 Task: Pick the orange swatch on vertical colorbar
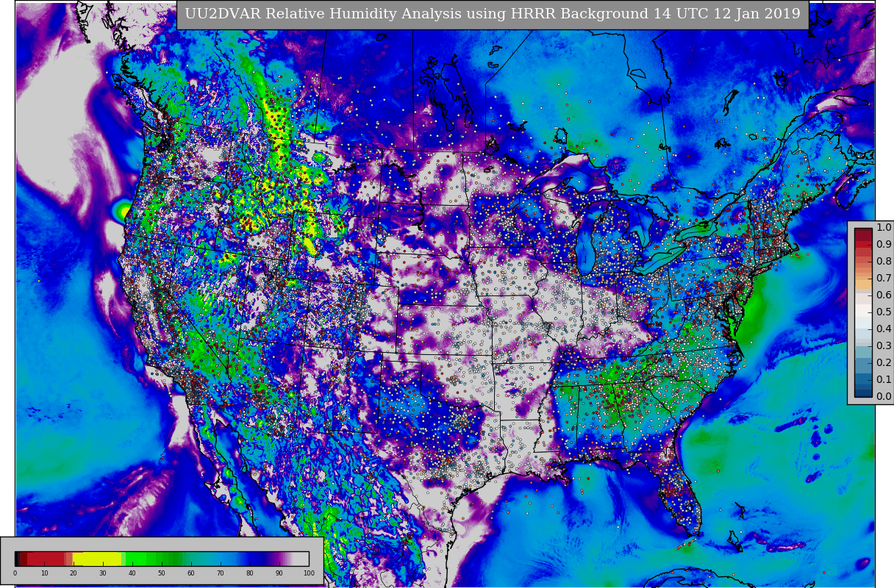863,283
